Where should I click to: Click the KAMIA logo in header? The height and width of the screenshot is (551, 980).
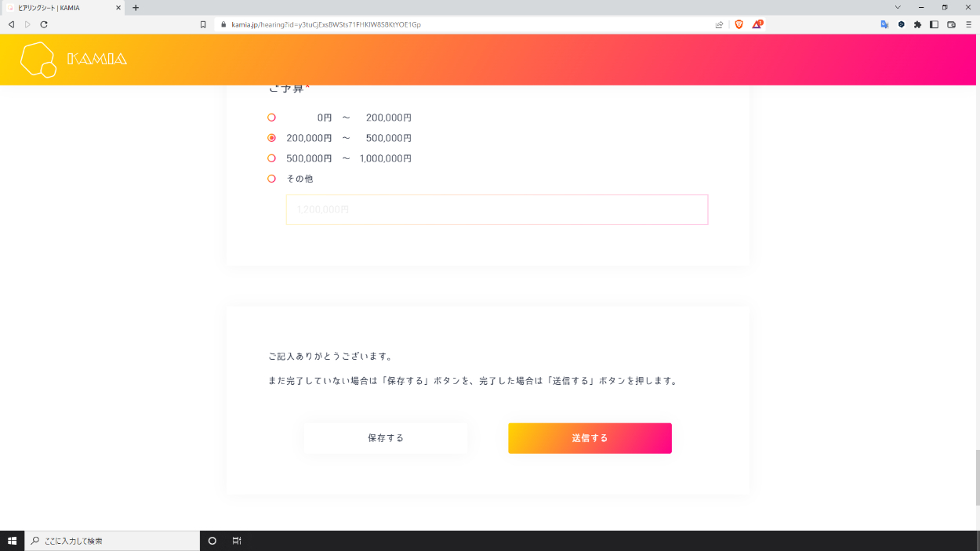pyautogui.click(x=74, y=59)
